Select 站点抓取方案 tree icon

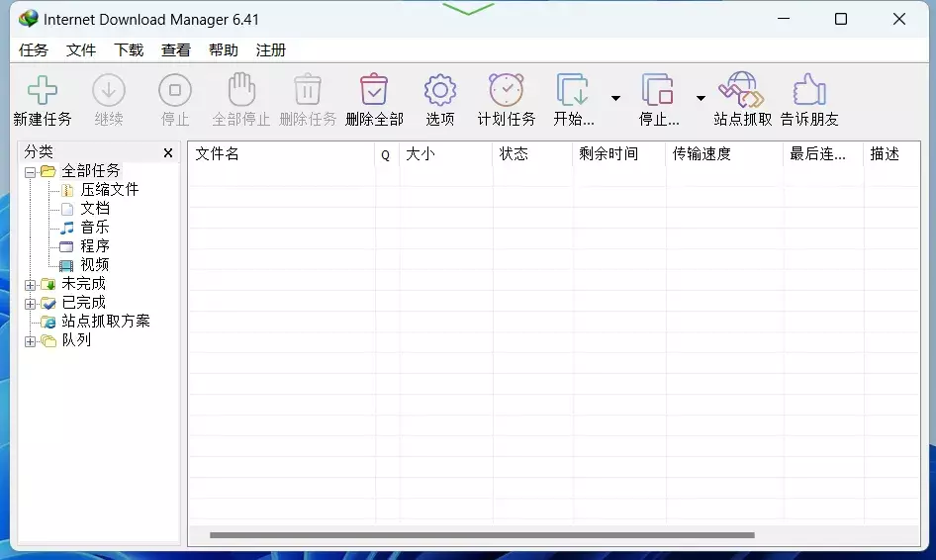point(48,322)
